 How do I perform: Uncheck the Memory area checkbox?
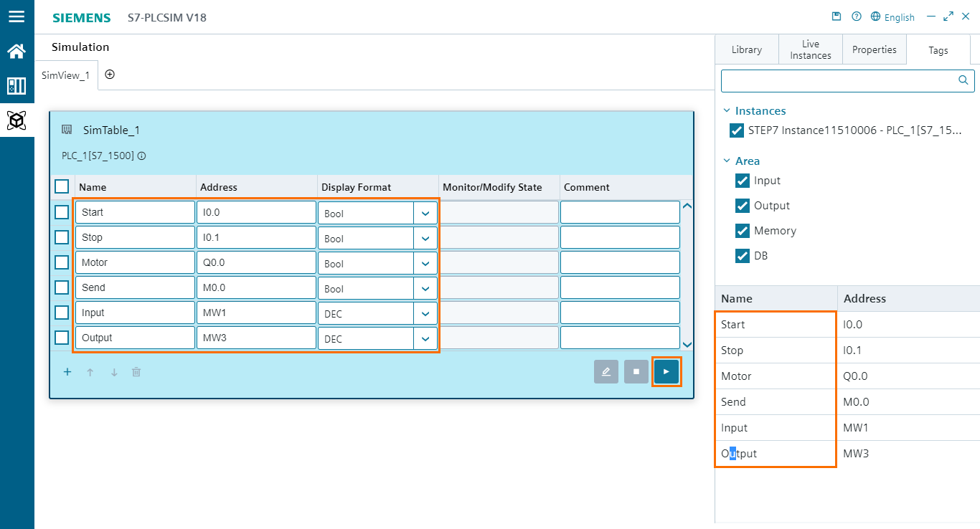(743, 231)
